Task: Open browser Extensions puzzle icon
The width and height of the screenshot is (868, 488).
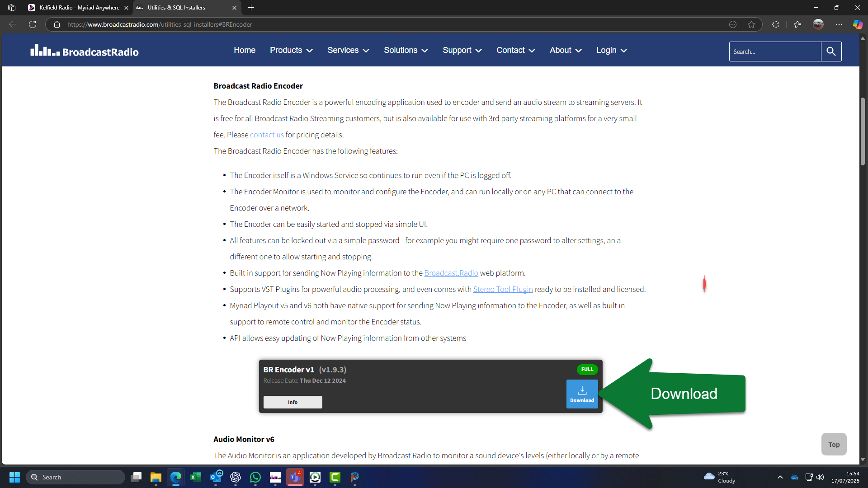Action: tap(775, 24)
